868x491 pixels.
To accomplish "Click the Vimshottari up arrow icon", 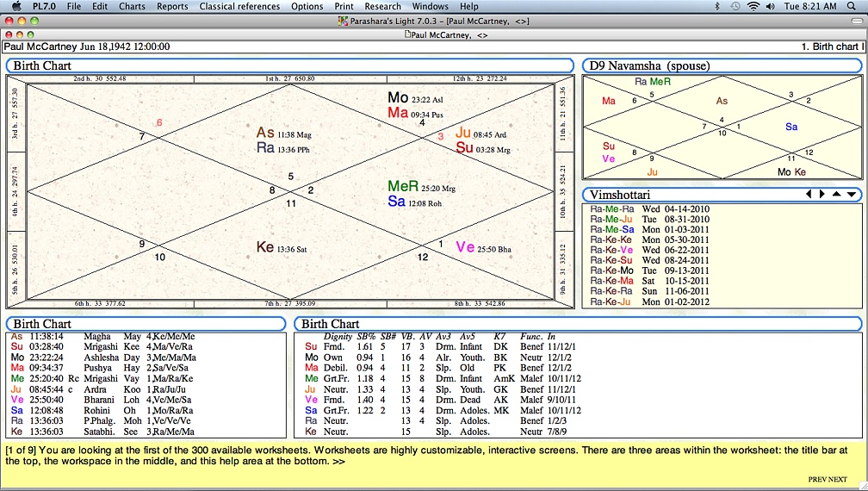I will 836,195.
